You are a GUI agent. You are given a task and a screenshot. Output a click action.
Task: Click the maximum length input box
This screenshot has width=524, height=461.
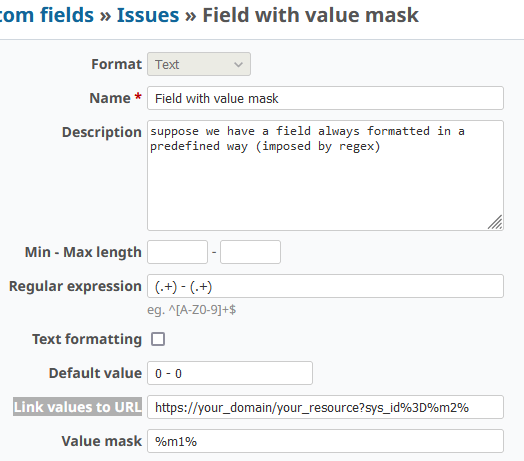pos(250,252)
